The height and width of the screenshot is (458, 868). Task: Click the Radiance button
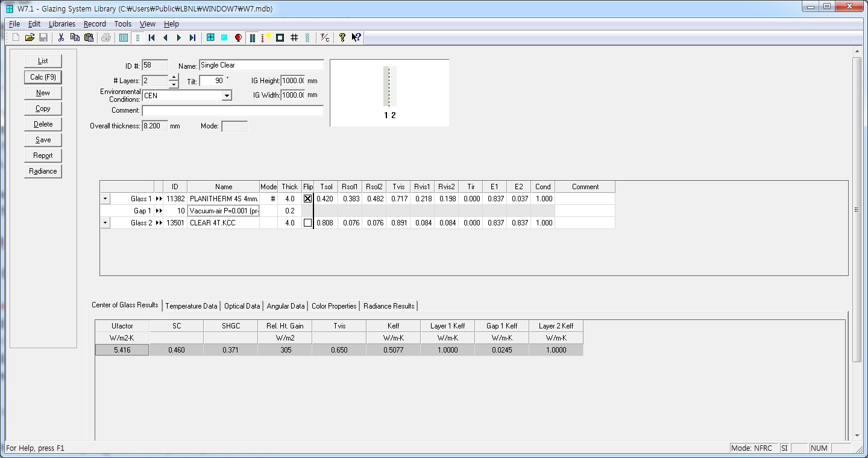43,171
